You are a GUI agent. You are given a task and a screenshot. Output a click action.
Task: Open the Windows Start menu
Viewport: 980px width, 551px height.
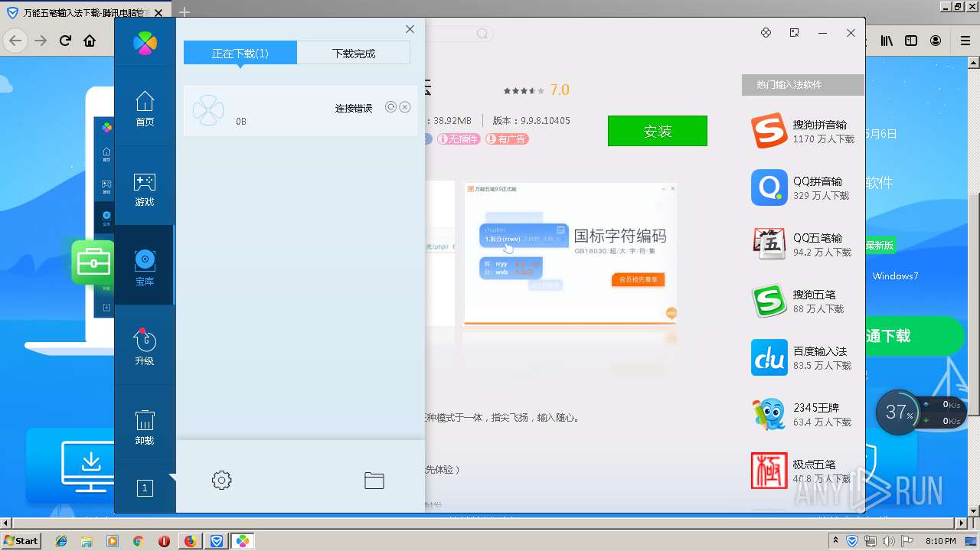[x=21, y=540]
